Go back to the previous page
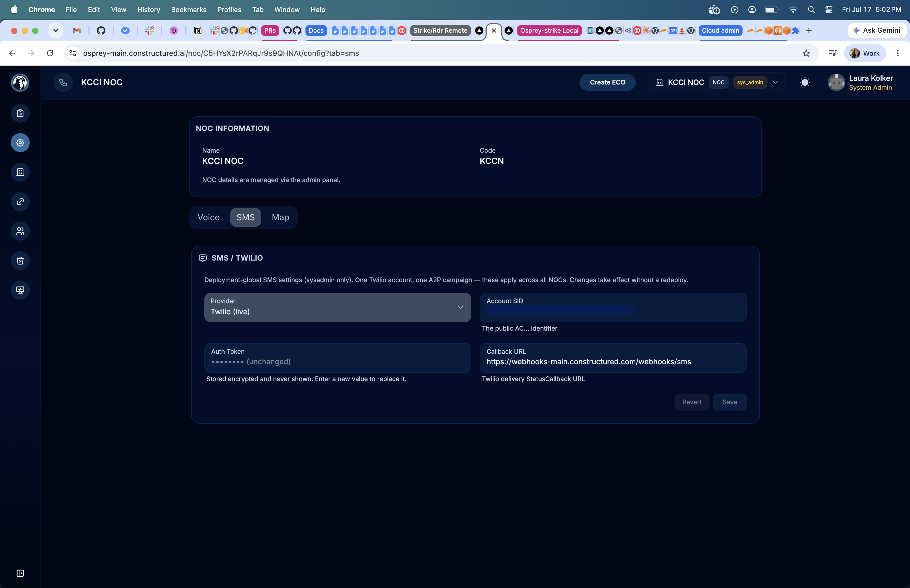 click(12, 53)
